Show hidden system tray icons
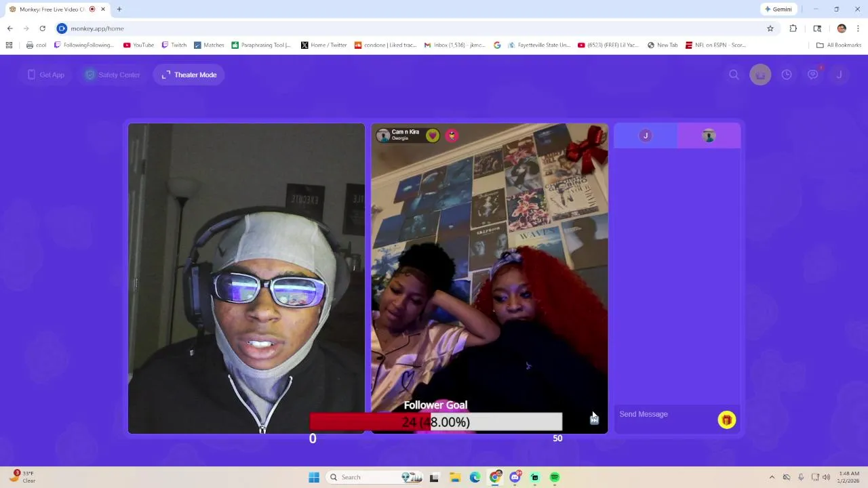 tap(772, 477)
